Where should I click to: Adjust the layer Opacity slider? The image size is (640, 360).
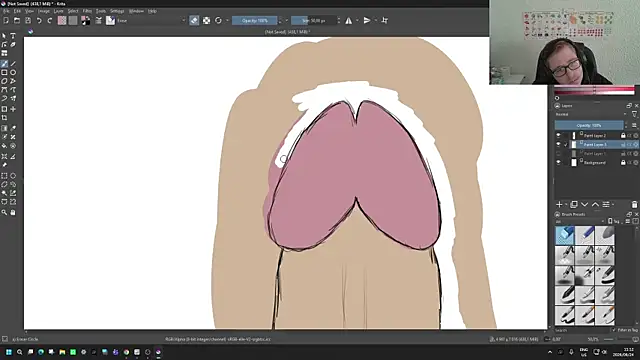click(x=589, y=125)
